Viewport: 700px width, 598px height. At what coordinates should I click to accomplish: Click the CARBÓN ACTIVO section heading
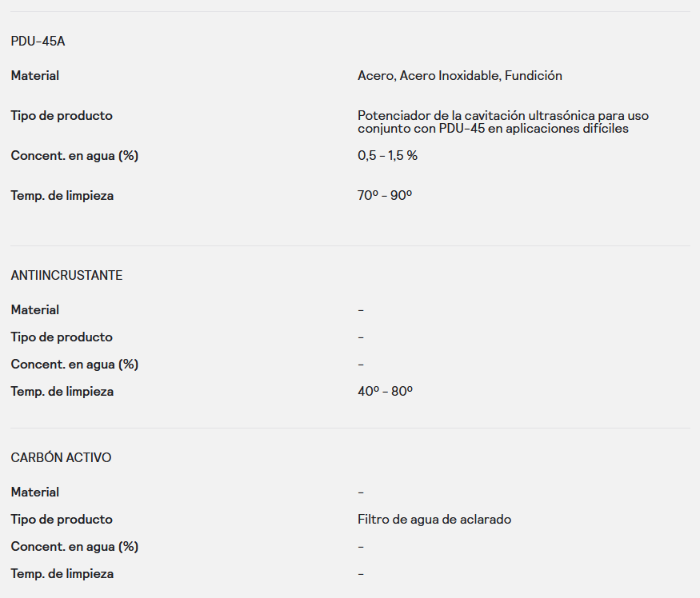(x=61, y=457)
